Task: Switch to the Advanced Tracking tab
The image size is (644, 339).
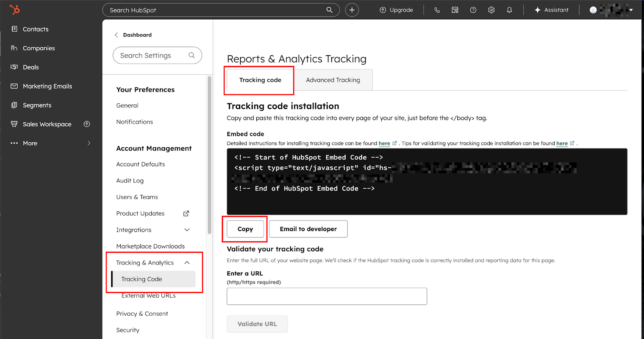Action: pyautogui.click(x=333, y=80)
